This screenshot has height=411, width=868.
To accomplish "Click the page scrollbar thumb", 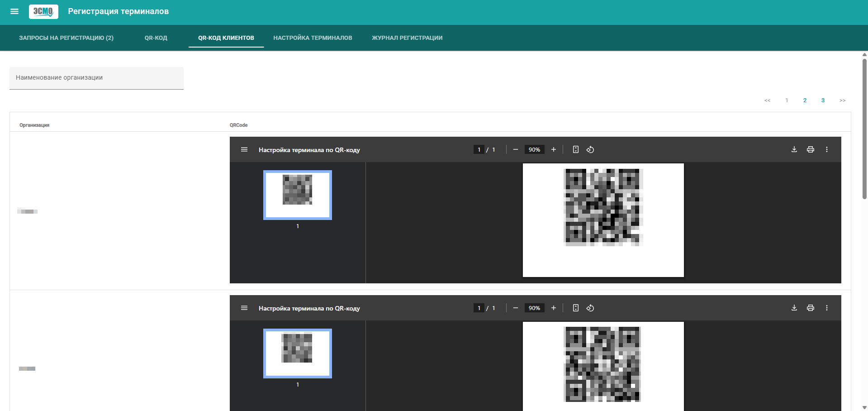I will (x=864, y=129).
